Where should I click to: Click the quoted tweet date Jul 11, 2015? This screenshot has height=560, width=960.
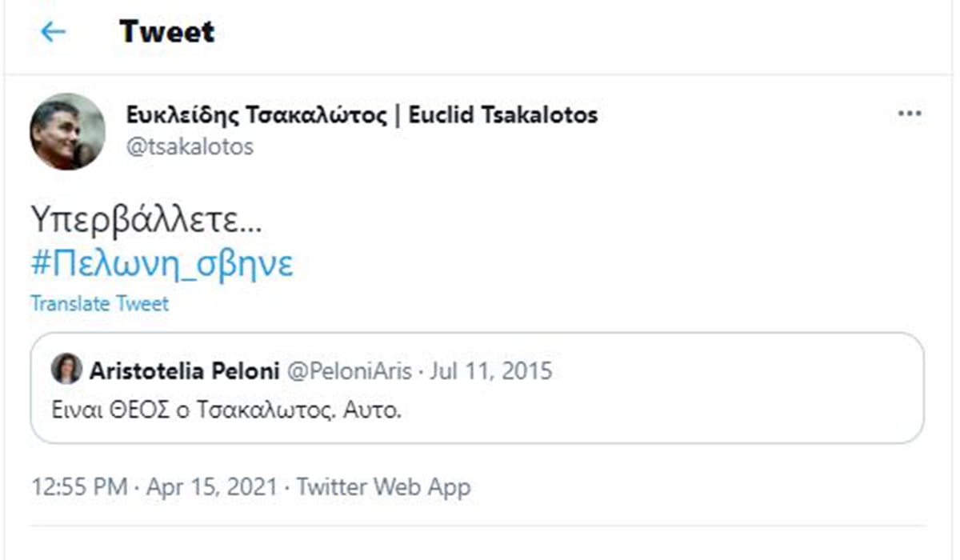pos(490,371)
